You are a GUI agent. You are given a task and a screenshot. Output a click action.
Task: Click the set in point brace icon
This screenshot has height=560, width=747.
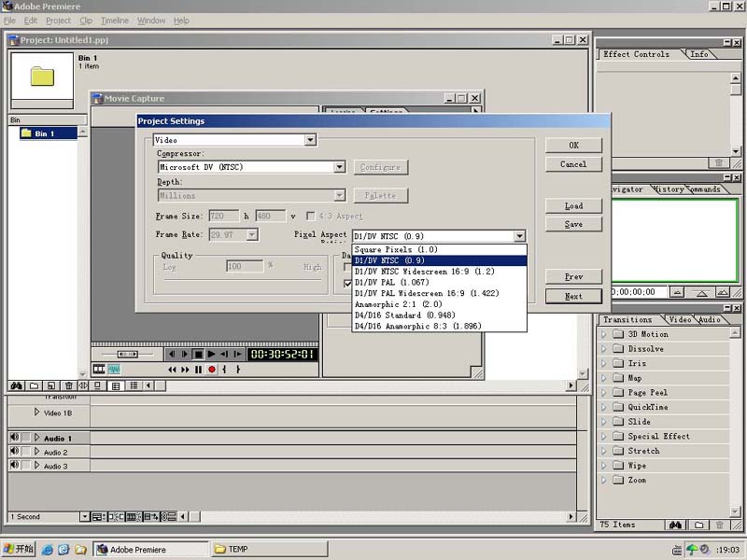tap(224, 369)
